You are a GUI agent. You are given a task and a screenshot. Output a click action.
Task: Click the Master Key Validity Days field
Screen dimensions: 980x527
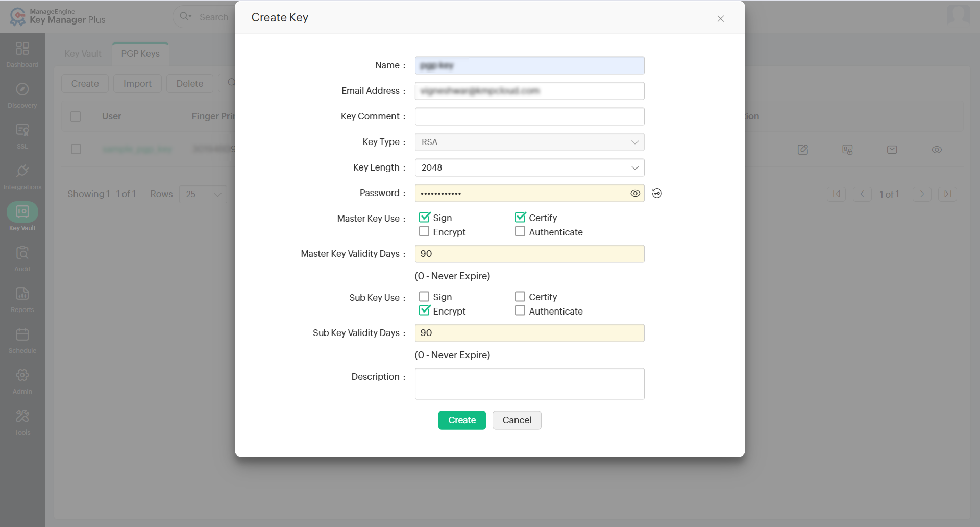point(529,254)
